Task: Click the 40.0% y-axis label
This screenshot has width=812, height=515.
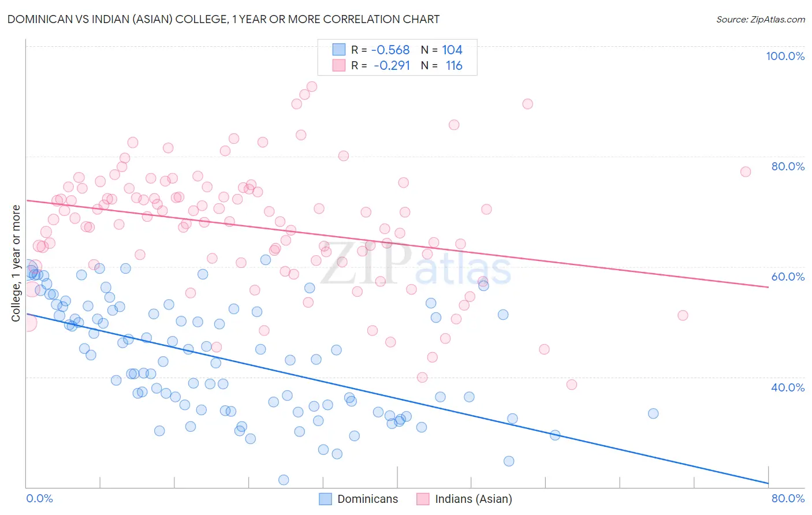Action: click(788, 387)
